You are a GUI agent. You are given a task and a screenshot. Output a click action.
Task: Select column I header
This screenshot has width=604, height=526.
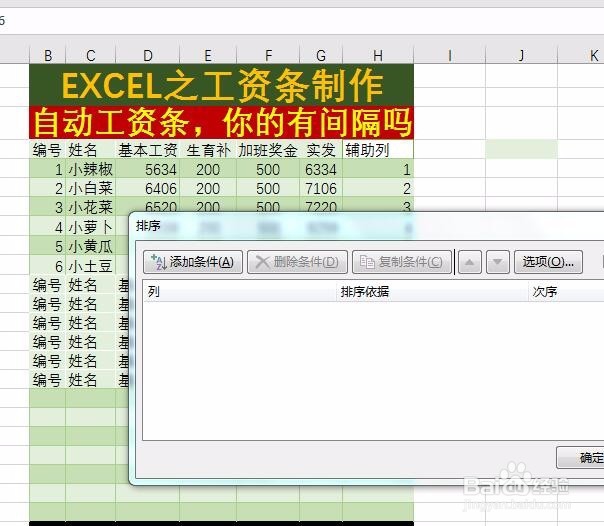click(x=450, y=56)
